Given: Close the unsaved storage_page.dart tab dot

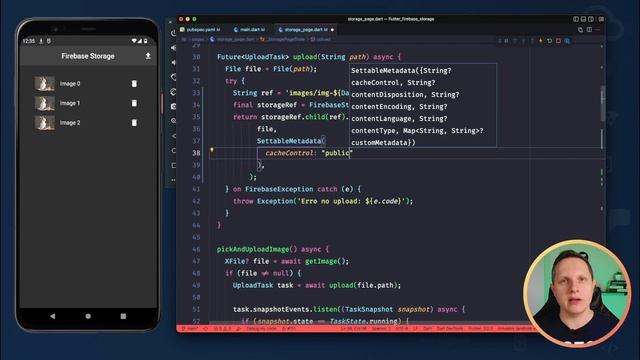Looking at the screenshot, I should (332, 30).
